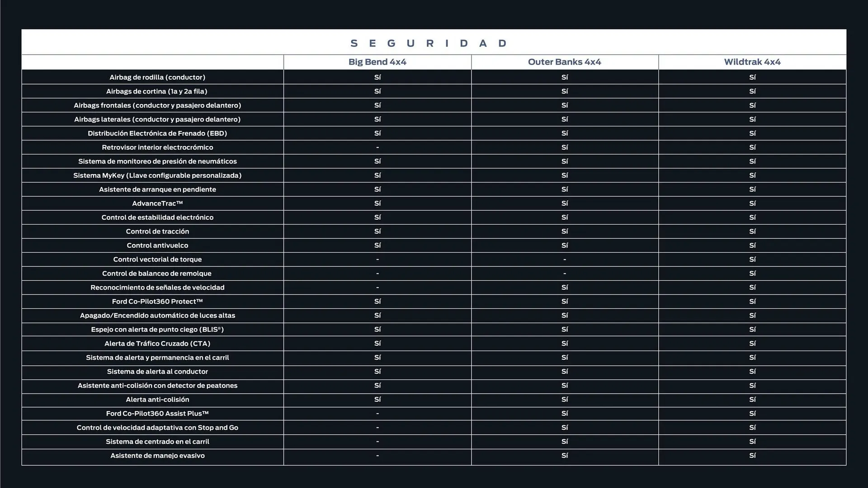
Task: Click Wildtrak Sí for Control de tracción
Action: click(x=752, y=231)
